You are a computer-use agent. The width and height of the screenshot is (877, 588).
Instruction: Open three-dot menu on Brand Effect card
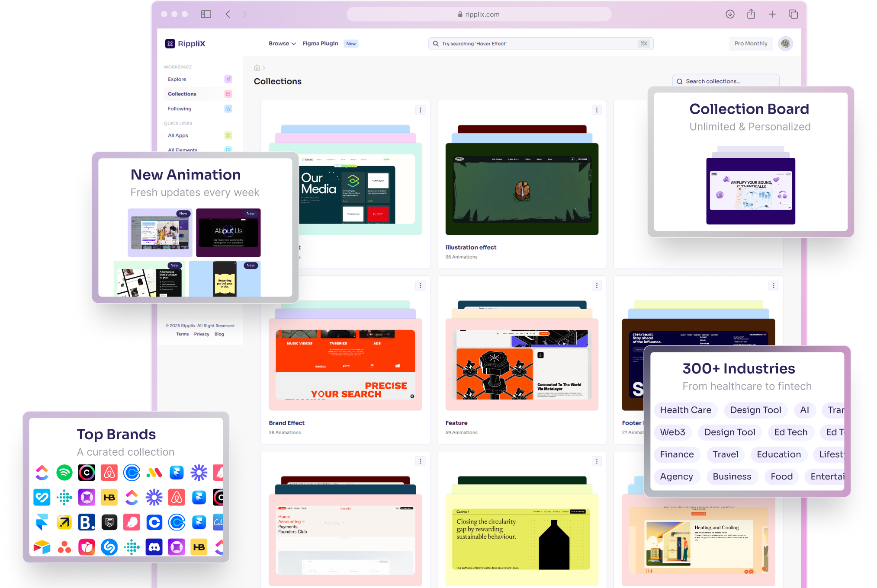point(420,286)
